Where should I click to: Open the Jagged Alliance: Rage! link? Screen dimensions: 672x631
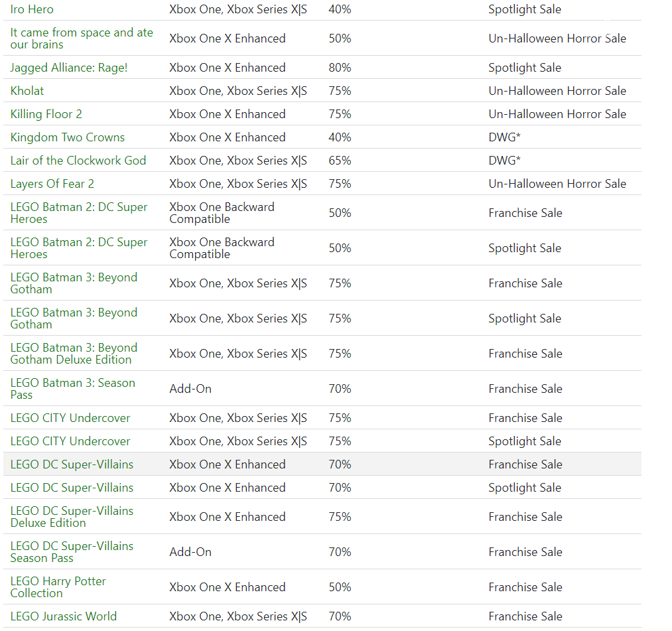[x=68, y=68]
